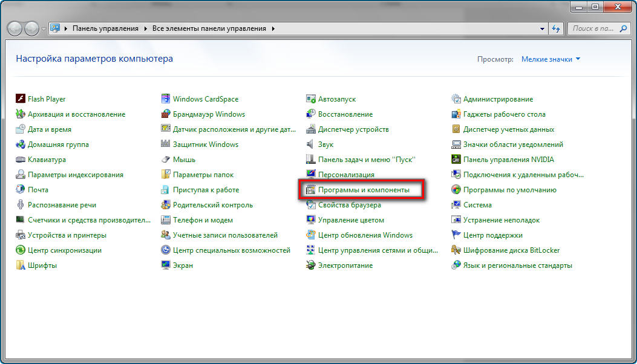Open the Автозапуск autoplay icon
The width and height of the screenshot is (637, 364).
[311, 99]
